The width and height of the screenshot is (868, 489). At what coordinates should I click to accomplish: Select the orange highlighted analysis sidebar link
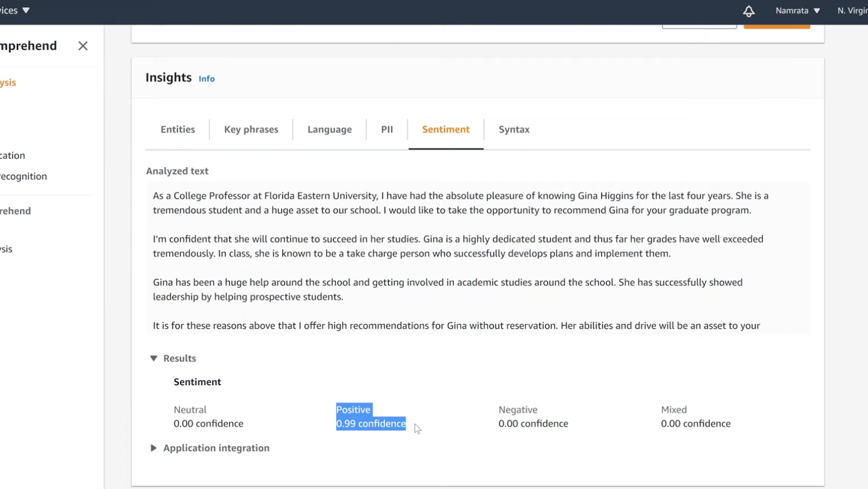pos(8,82)
